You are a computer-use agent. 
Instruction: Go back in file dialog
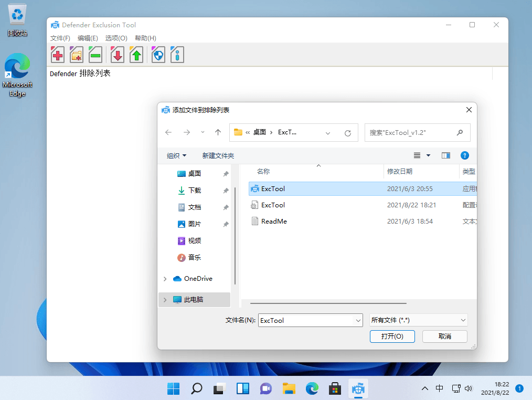[168, 132]
